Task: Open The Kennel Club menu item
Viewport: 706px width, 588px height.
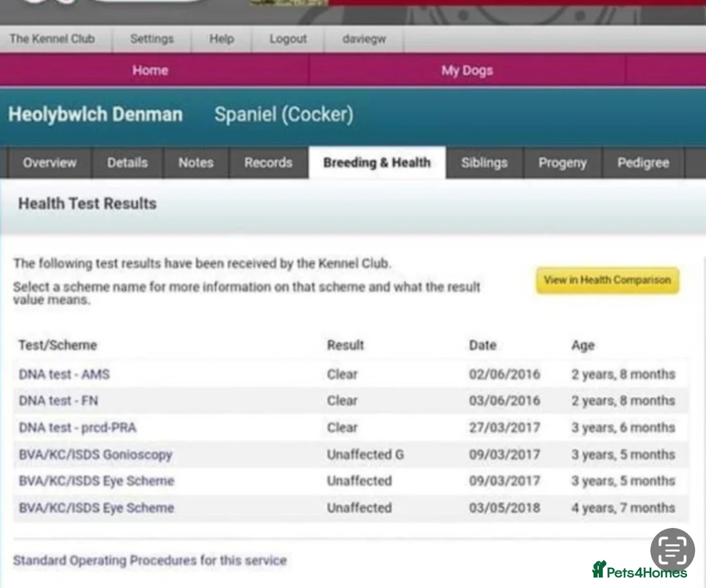Action: [x=52, y=39]
